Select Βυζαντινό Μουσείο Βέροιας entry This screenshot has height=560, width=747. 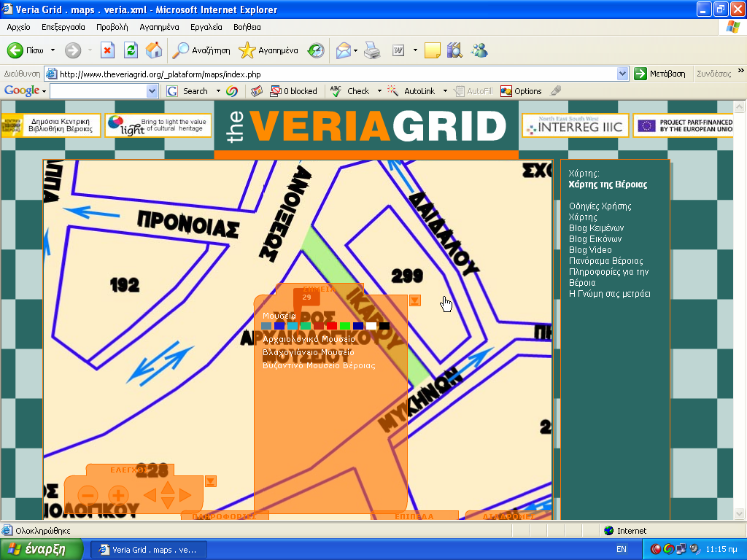tap(320, 366)
